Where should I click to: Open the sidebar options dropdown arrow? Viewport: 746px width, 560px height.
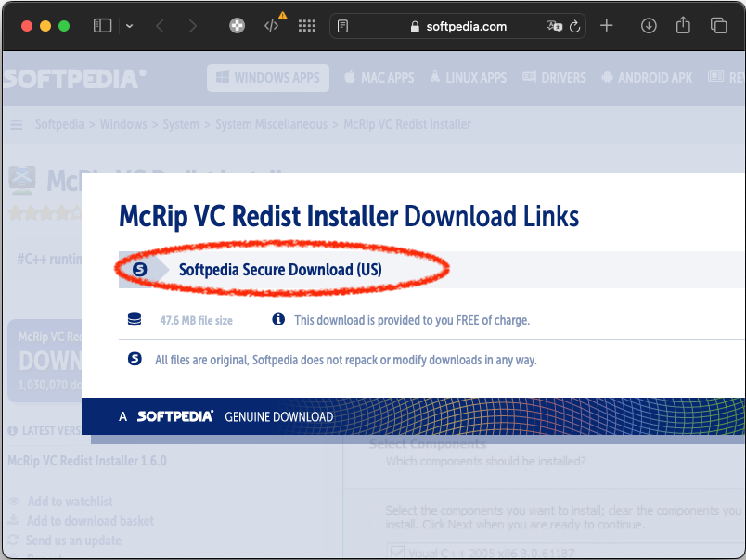[129, 26]
